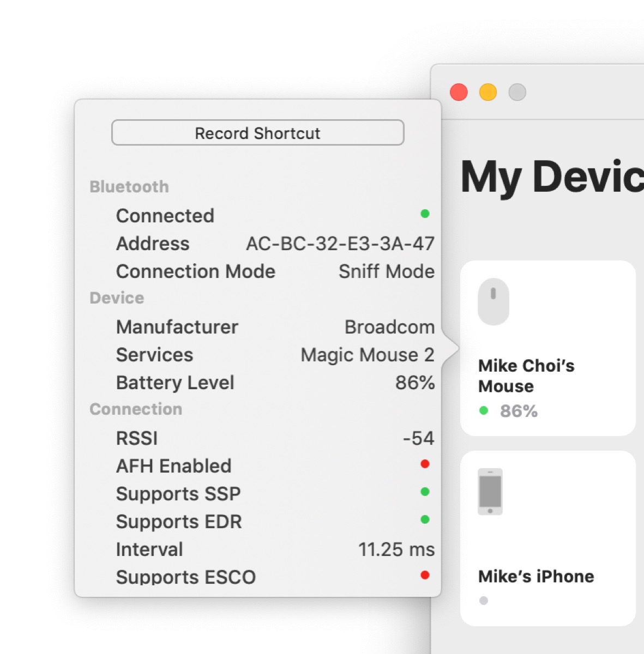The height and width of the screenshot is (654, 644).
Task: Click gray status dot under Mike's iPhone
Action: 483,601
